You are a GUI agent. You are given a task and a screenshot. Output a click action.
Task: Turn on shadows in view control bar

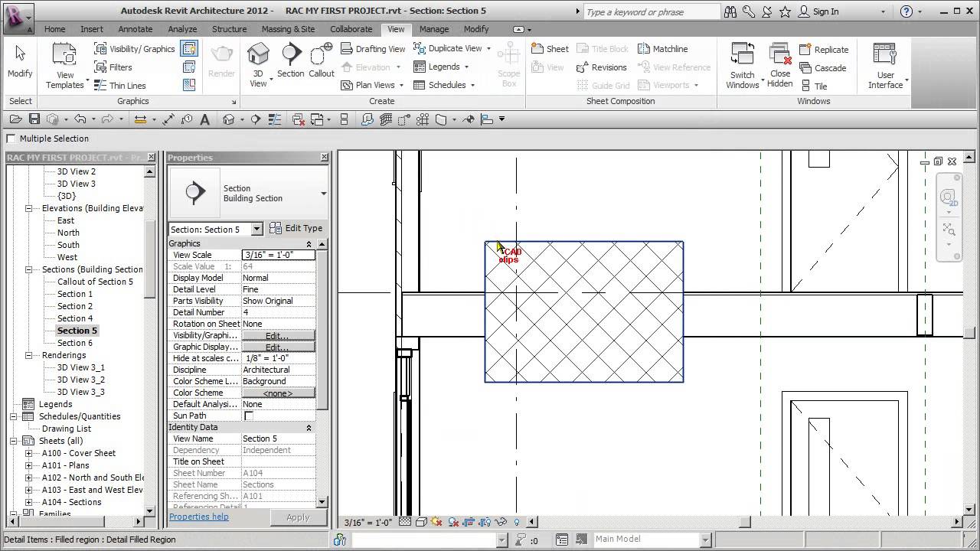(452, 521)
